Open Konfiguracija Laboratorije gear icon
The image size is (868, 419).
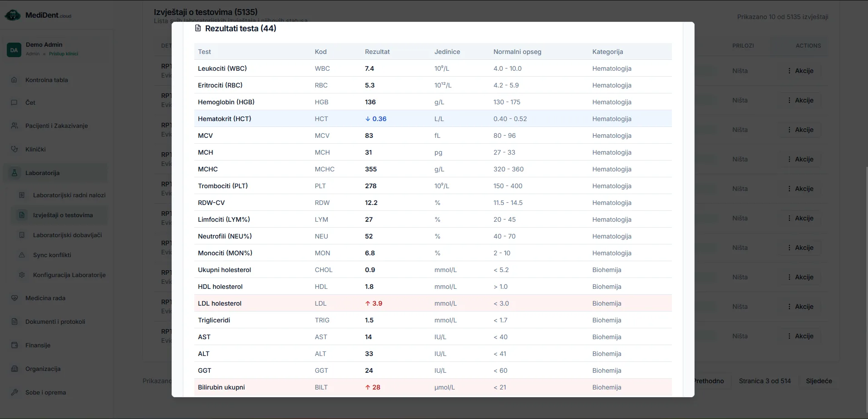(x=22, y=275)
